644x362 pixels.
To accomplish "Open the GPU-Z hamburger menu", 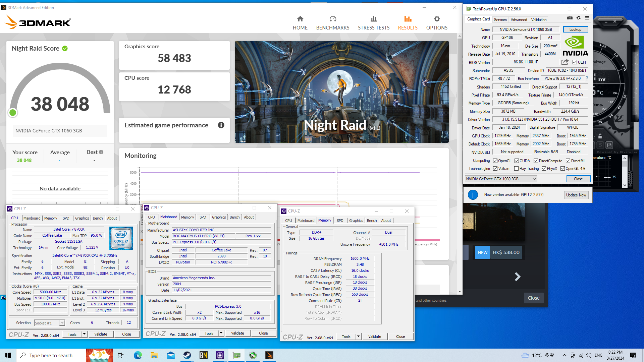I will [x=587, y=18].
